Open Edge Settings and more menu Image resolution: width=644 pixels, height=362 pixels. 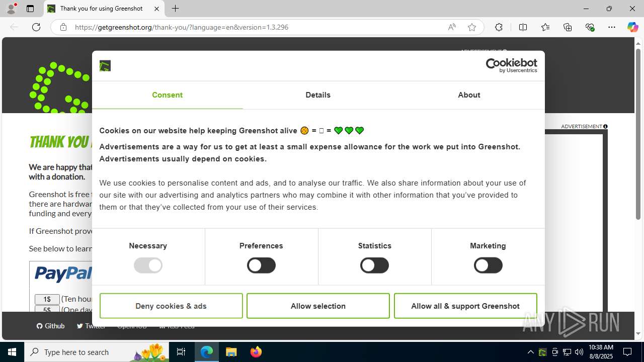(612, 27)
